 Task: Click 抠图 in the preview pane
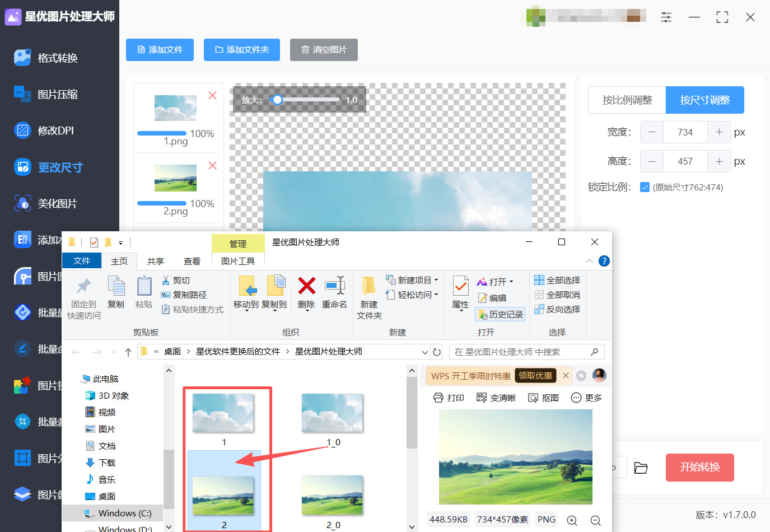click(x=544, y=398)
